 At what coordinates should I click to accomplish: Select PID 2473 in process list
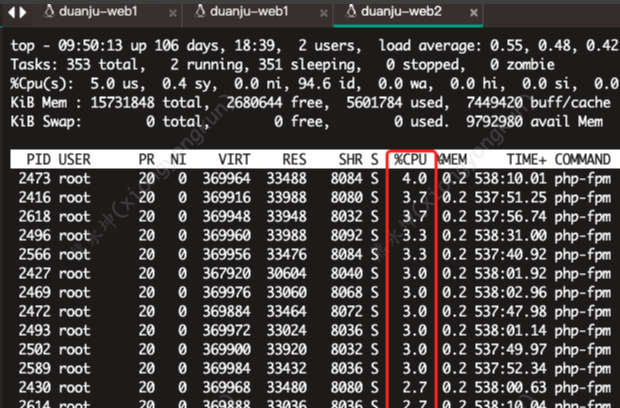pyautogui.click(x=34, y=179)
